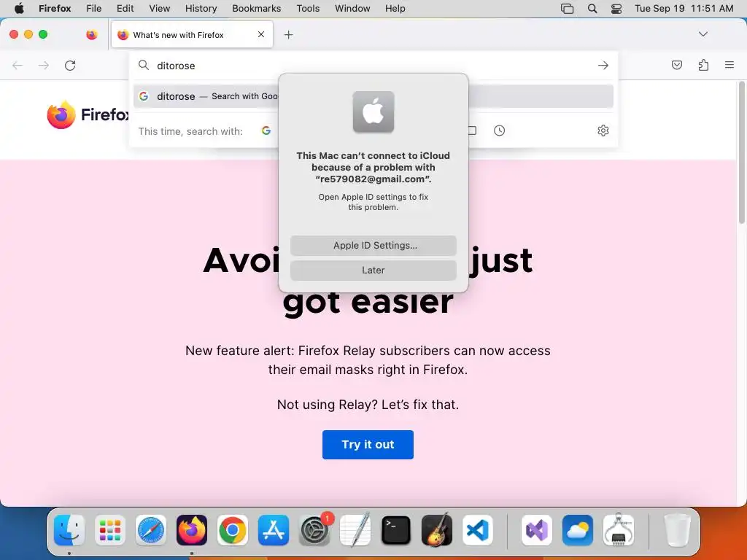Click the pinned Firefox tab icon

coord(91,35)
